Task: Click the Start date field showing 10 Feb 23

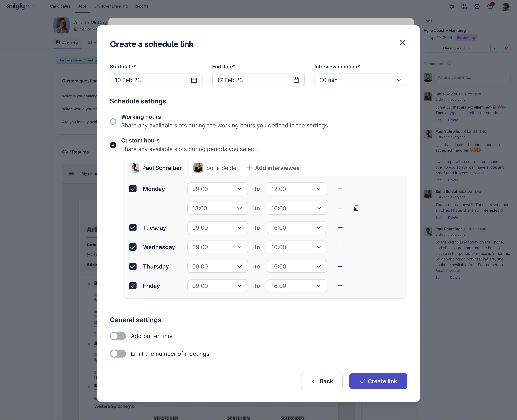Action: [156, 80]
